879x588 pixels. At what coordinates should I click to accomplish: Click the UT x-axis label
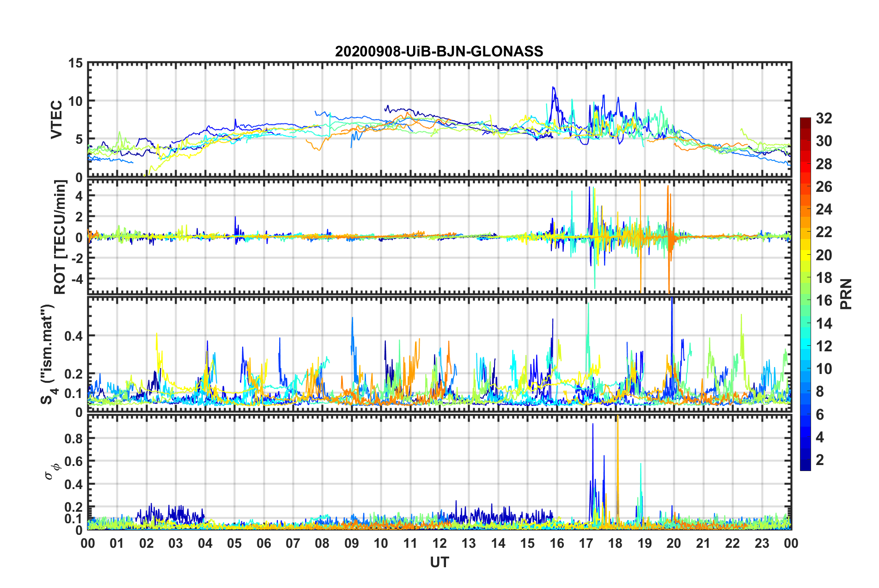(439, 562)
